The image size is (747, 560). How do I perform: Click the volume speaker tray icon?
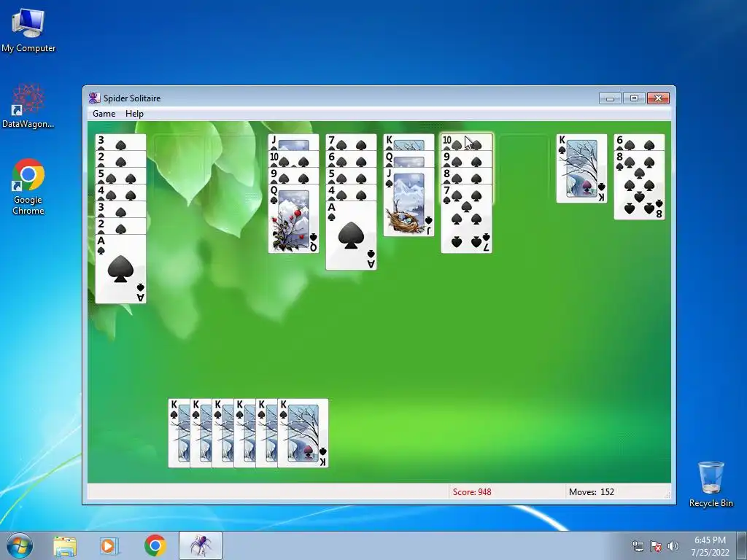(x=673, y=546)
